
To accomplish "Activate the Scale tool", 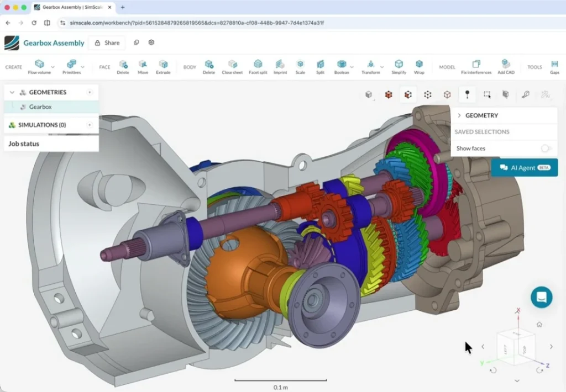I will (x=300, y=65).
